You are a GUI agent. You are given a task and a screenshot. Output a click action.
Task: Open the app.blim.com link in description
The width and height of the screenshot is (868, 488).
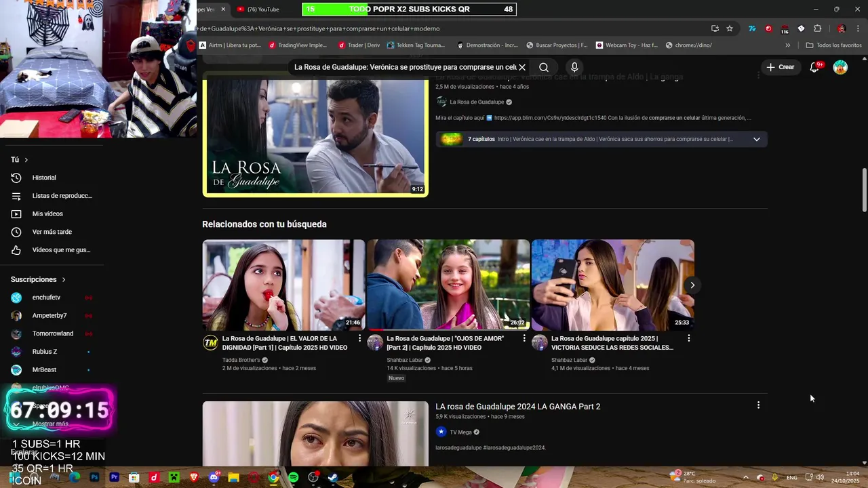pos(550,118)
